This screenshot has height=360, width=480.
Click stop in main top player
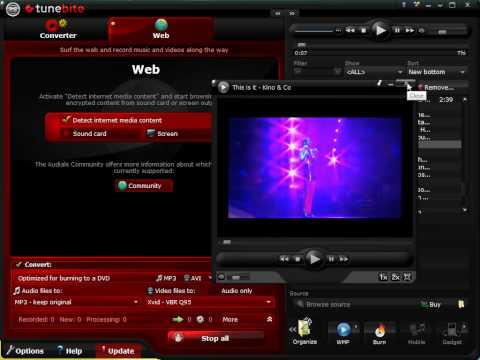[x=364, y=30]
